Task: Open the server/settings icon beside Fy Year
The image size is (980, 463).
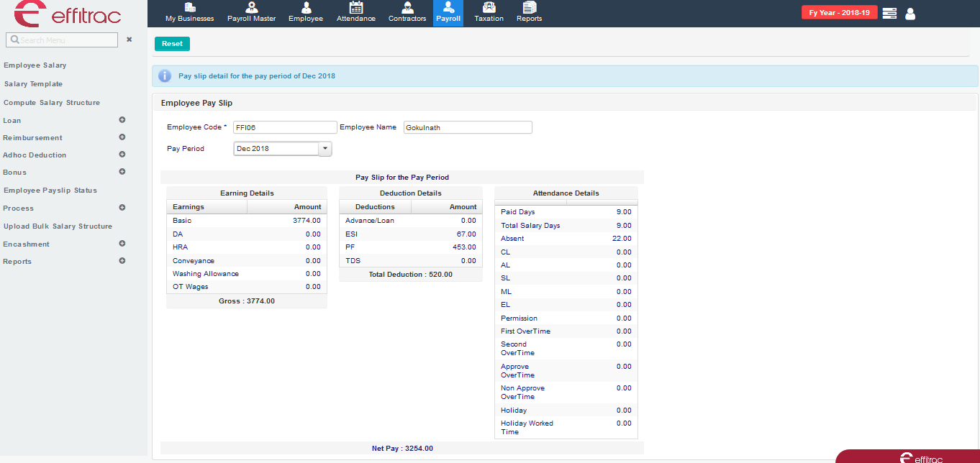Action: pyautogui.click(x=889, y=13)
